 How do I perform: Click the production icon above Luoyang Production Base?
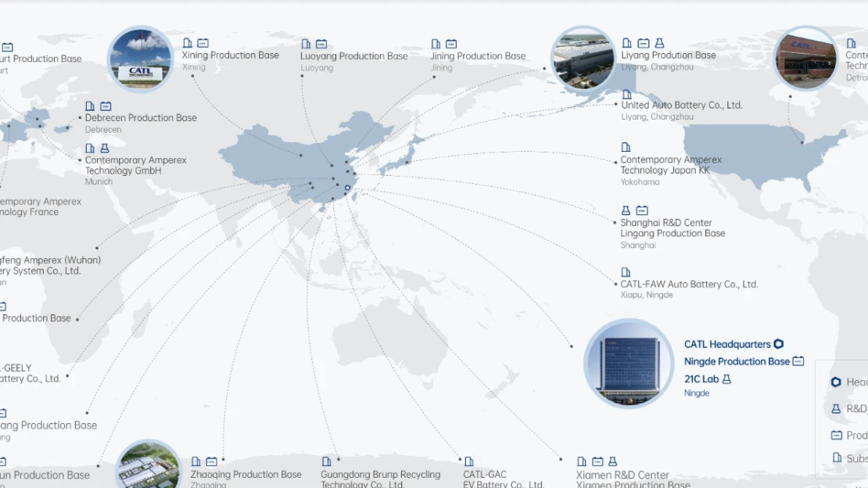[x=321, y=44]
